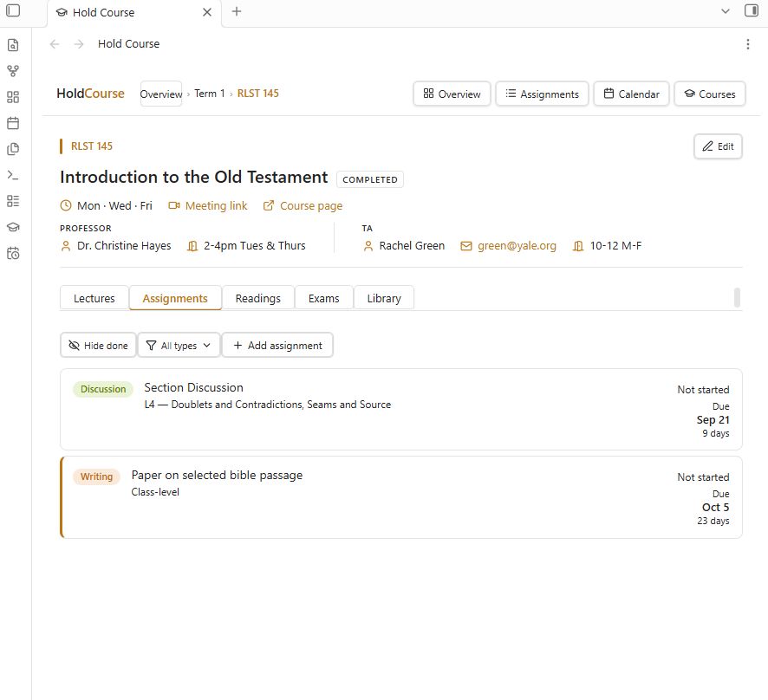Open new tab with plus icon

point(237,11)
